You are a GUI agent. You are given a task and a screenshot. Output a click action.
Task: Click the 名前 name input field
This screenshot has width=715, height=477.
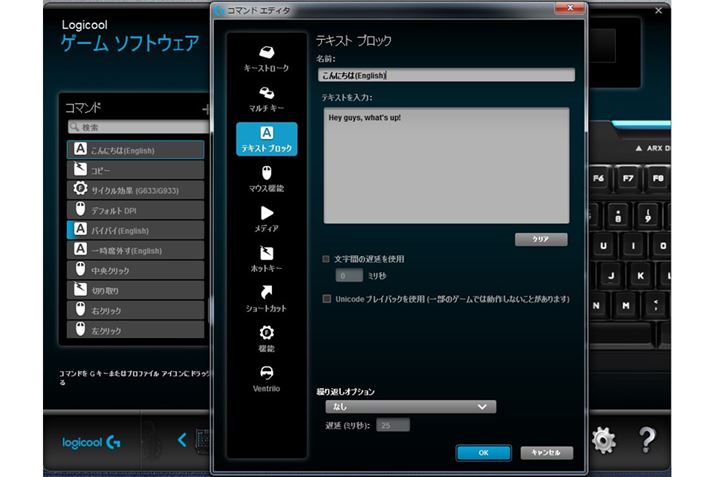(446, 75)
